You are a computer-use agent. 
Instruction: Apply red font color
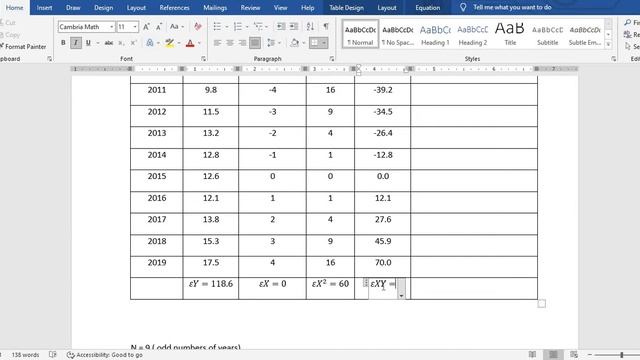190,43
